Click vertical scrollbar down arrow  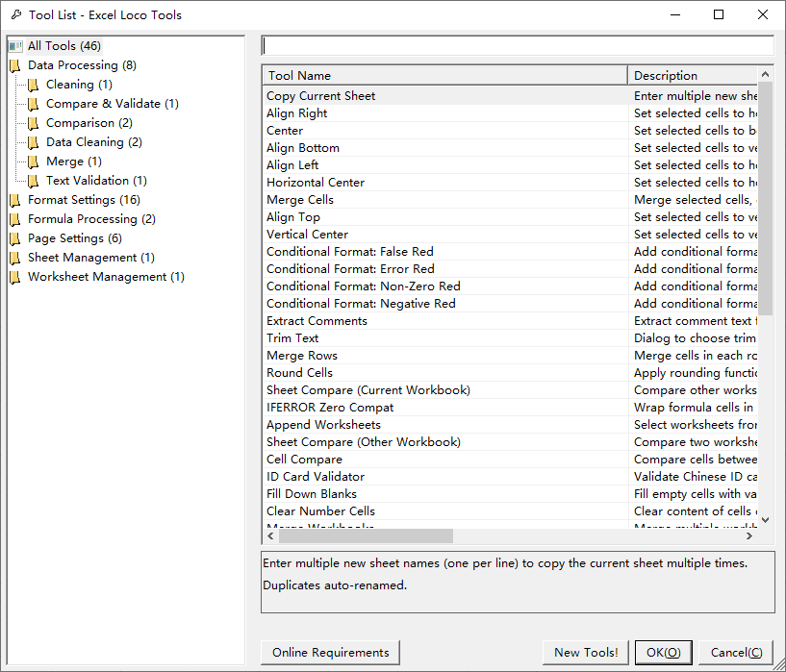765,520
